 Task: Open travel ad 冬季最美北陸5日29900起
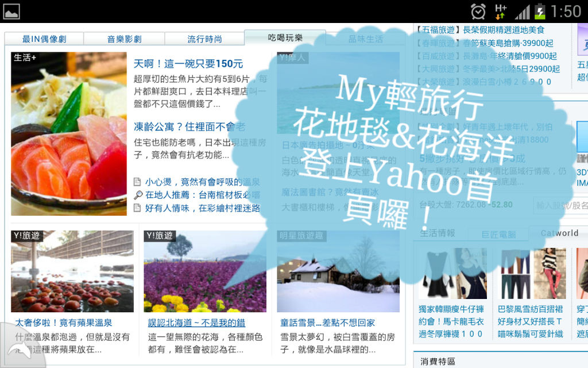(488, 69)
